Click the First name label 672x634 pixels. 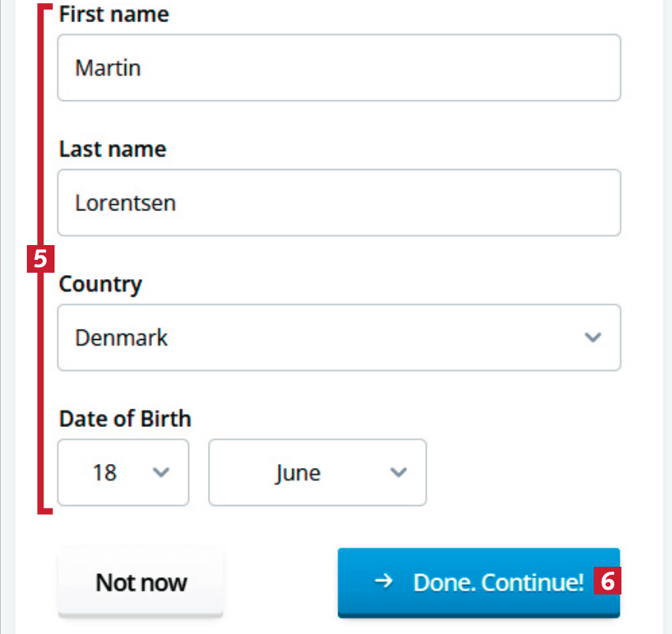click(x=114, y=14)
